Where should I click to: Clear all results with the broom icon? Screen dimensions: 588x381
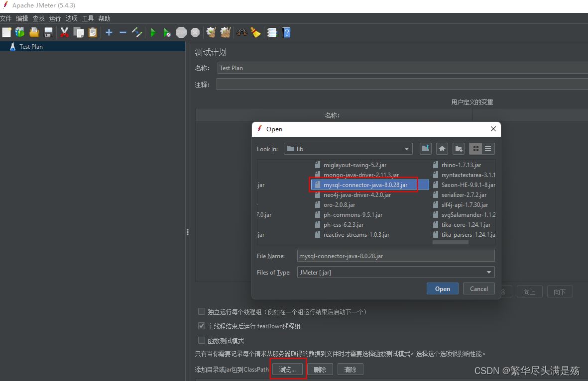255,32
